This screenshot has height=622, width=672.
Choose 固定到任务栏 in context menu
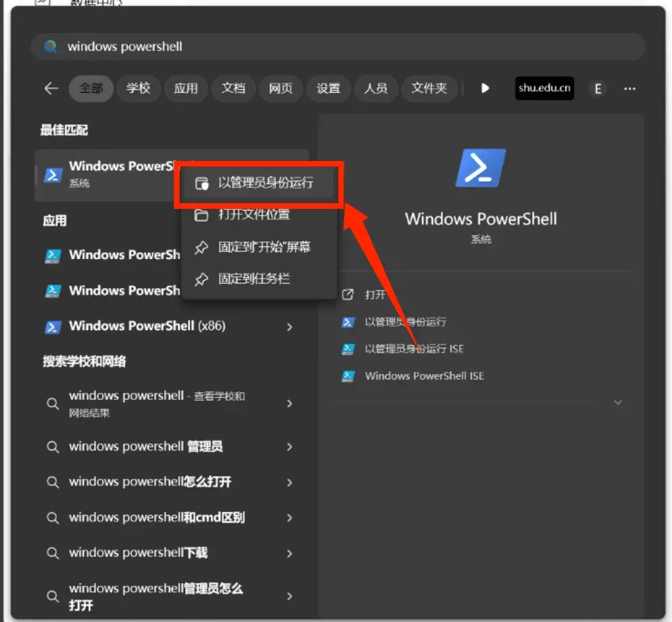point(258,279)
